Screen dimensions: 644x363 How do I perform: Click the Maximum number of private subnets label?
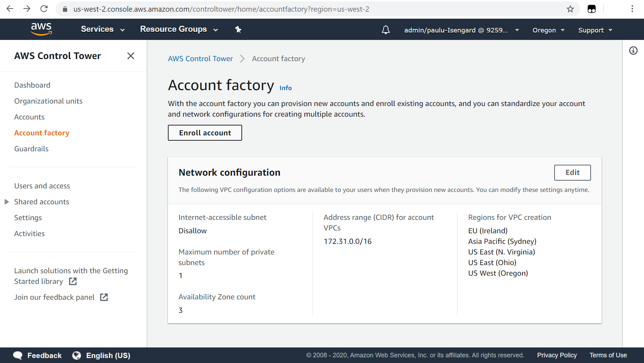[227, 257]
